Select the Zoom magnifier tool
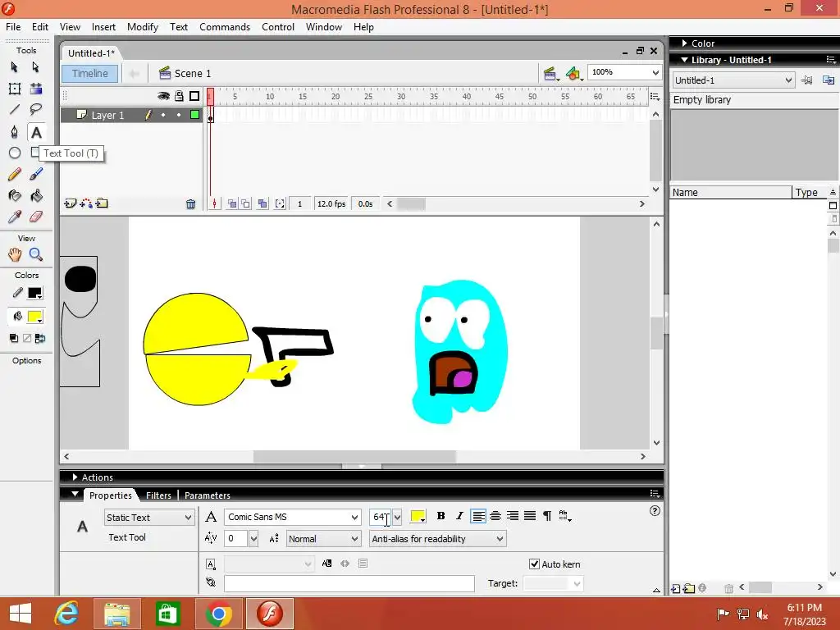This screenshot has height=630, width=840. pos(36,254)
